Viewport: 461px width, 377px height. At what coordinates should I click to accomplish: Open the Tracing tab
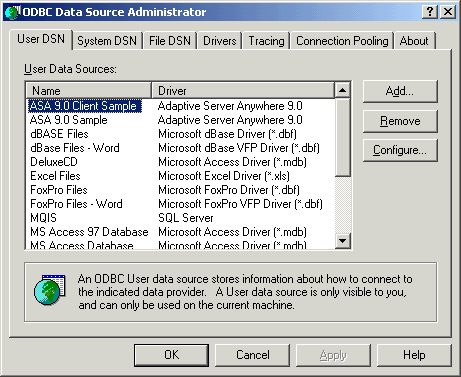click(x=266, y=41)
